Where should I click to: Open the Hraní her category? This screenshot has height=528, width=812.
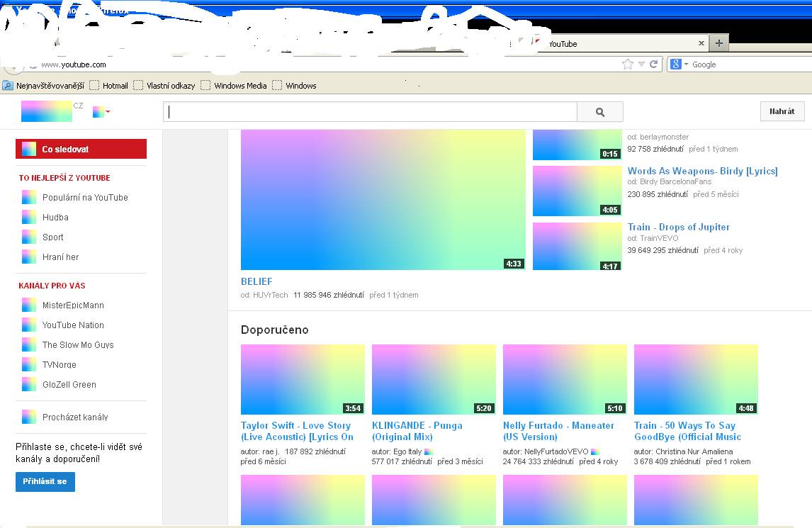[61, 257]
